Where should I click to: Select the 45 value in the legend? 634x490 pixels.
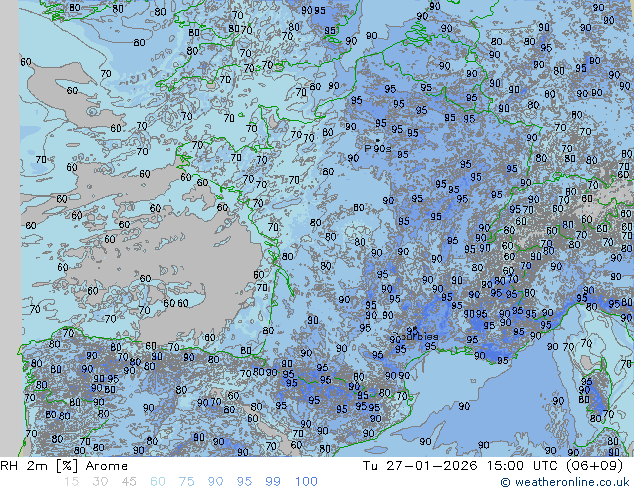coord(128,482)
